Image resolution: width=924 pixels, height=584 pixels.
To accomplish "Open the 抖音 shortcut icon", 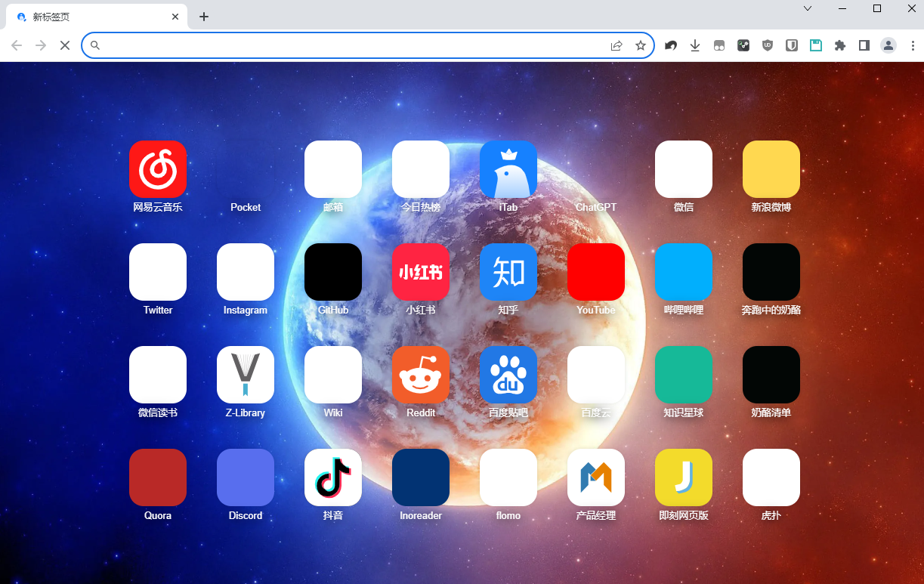I will pos(333,477).
